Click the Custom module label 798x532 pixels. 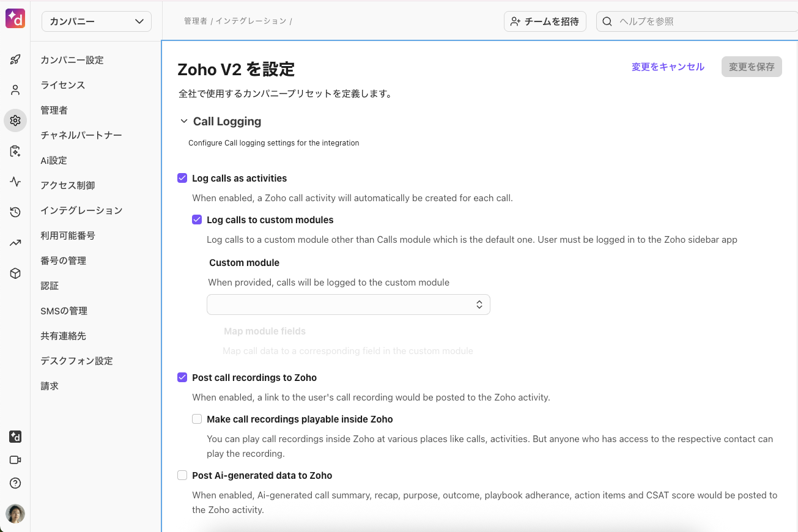[244, 263]
